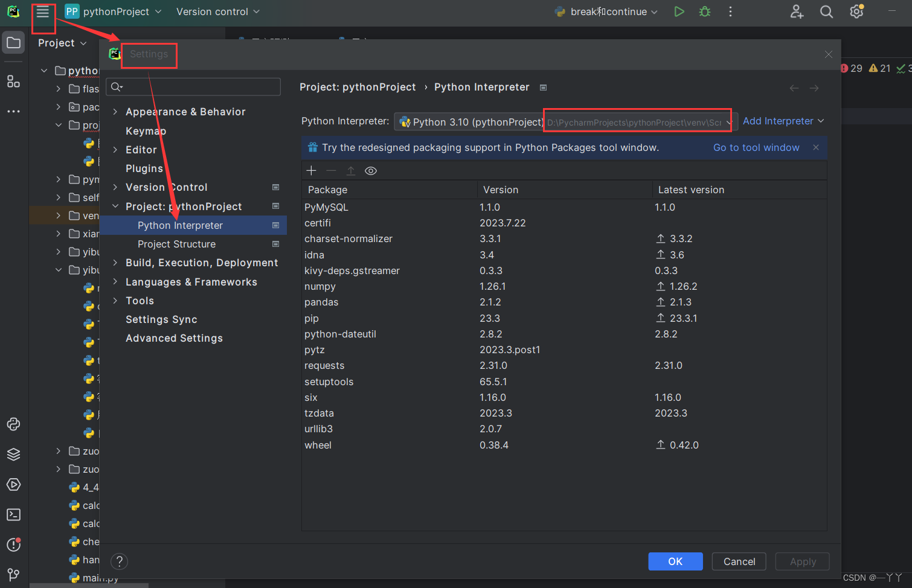Toggle show early releases eye icon
The width and height of the screenshot is (912, 588).
[x=371, y=171]
